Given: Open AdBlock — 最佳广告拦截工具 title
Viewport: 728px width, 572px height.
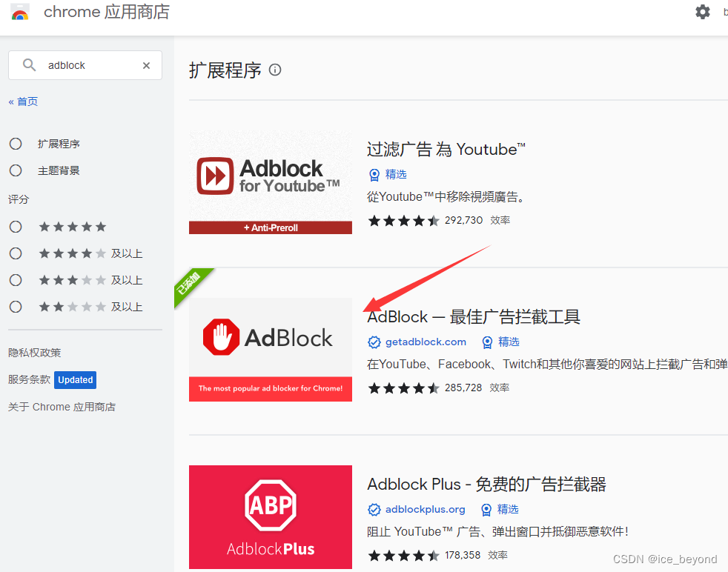Looking at the screenshot, I should pos(474,317).
